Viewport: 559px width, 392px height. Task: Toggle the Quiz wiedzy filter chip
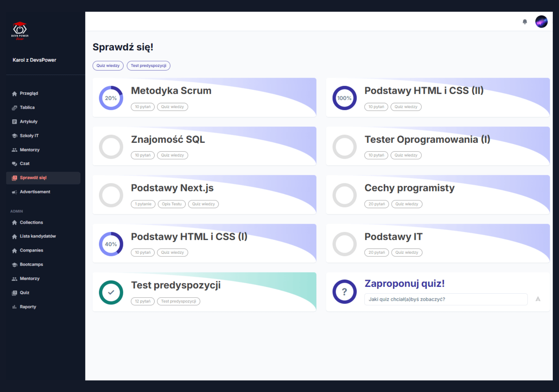pyautogui.click(x=108, y=66)
